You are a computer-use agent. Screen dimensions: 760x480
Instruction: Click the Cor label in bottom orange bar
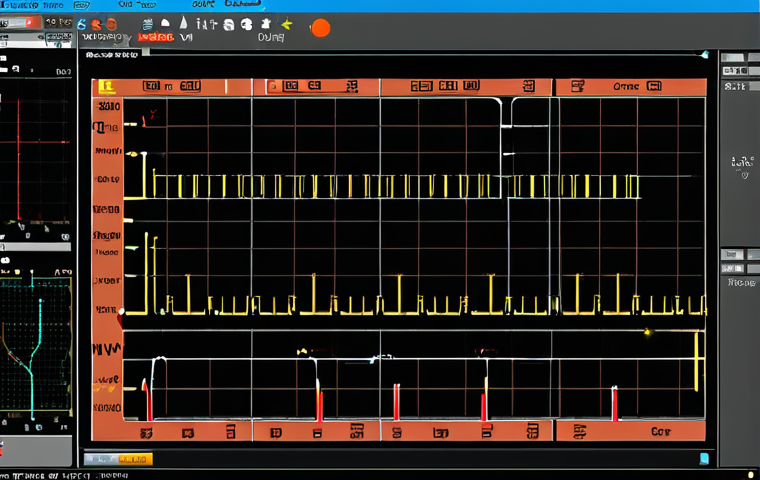[x=661, y=431]
